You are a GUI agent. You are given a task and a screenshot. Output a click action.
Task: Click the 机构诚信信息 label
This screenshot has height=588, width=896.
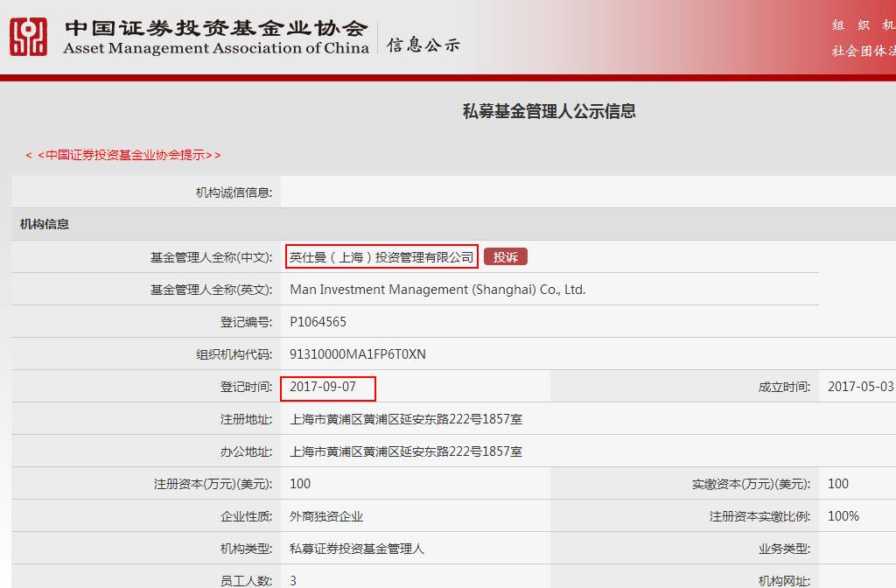coord(234,192)
